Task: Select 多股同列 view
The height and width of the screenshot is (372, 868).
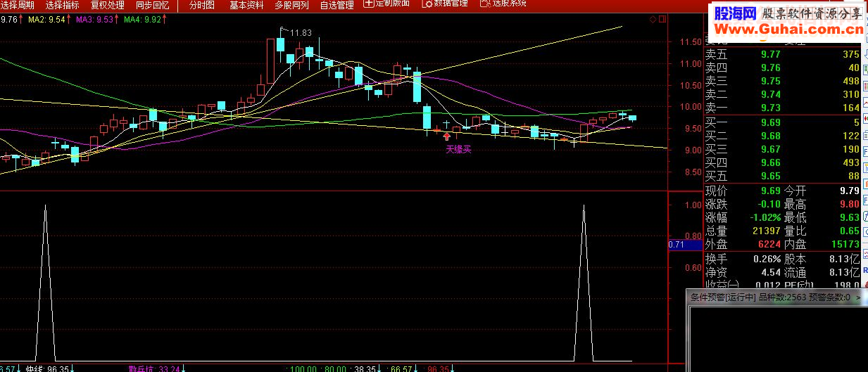Action: tap(291, 4)
